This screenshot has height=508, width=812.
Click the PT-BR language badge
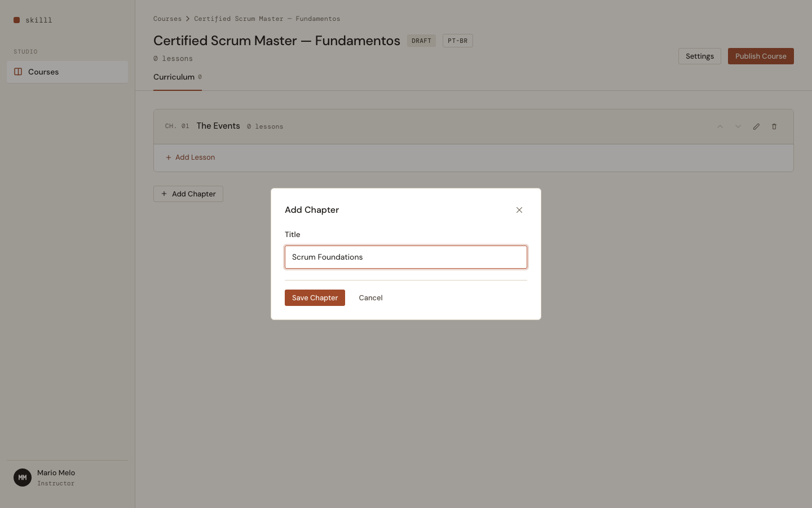[457, 41]
